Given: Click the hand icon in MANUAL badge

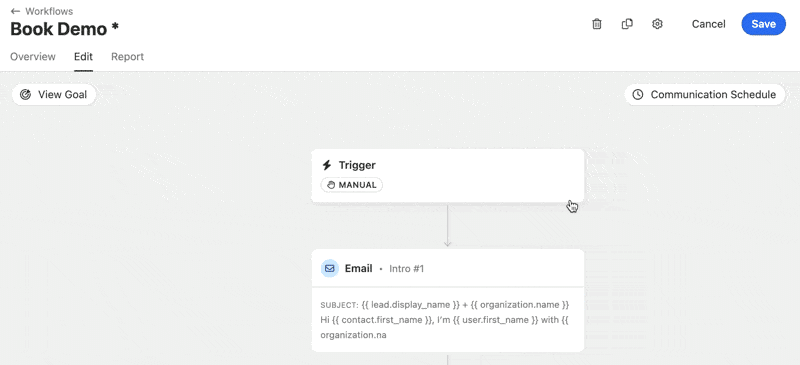Looking at the screenshot, I should pyautogui.click(x=331, y=185).
